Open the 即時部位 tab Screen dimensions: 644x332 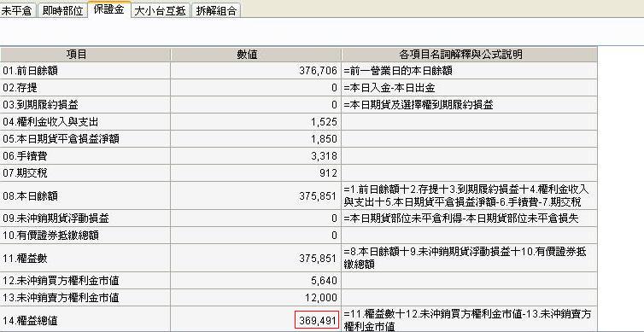[62, 11]
